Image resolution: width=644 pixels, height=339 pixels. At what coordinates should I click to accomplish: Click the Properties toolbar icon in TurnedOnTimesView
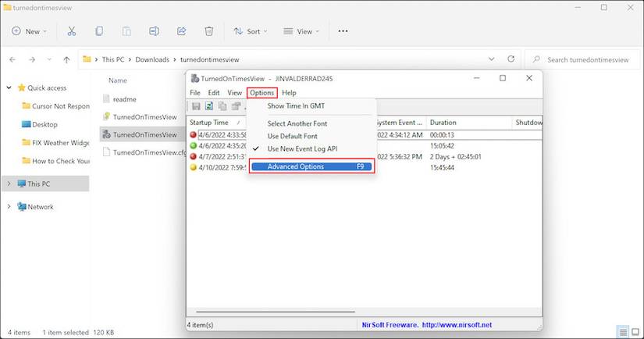click(x=236, y=106)
